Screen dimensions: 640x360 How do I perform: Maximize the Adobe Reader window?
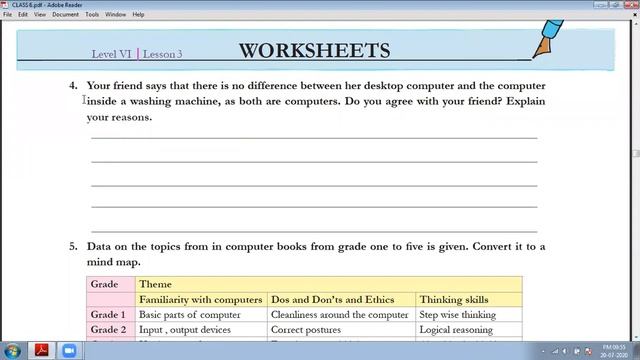615,4
